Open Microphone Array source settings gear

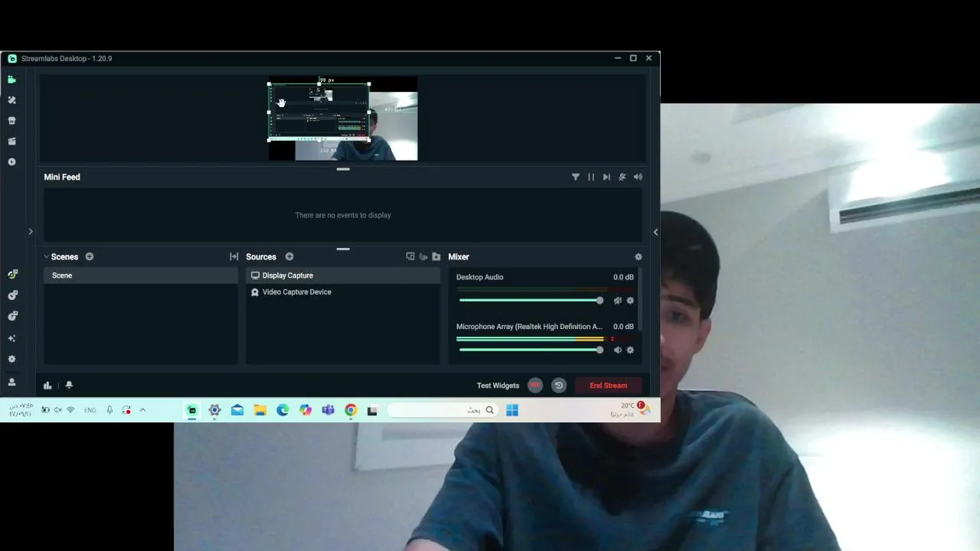[630, 350]
